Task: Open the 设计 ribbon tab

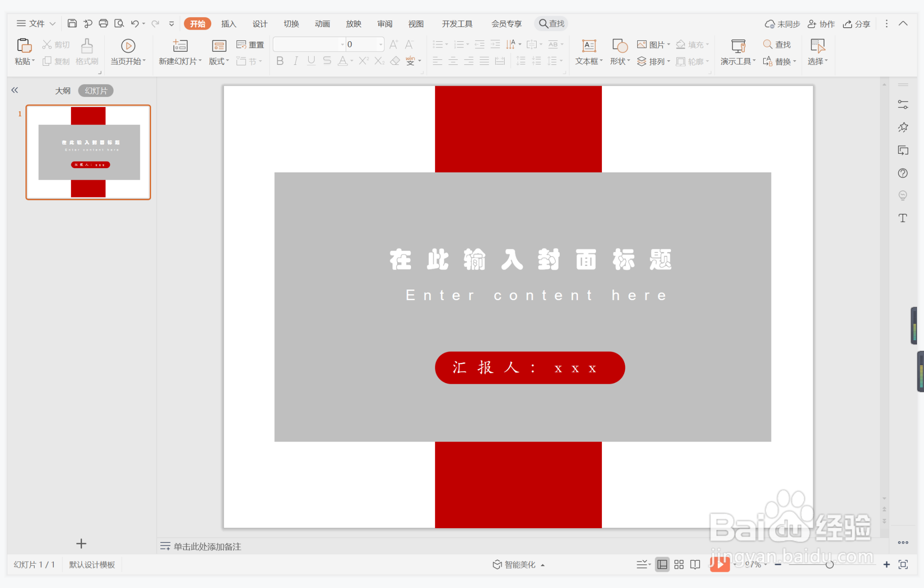Action: point(259,23)
